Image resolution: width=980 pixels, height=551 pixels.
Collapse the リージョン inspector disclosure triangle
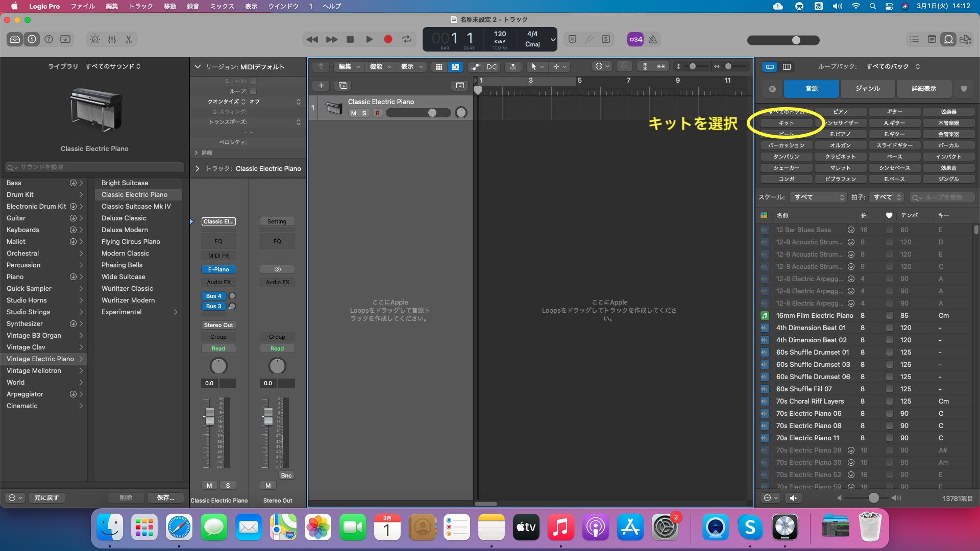tap(198, 67)
